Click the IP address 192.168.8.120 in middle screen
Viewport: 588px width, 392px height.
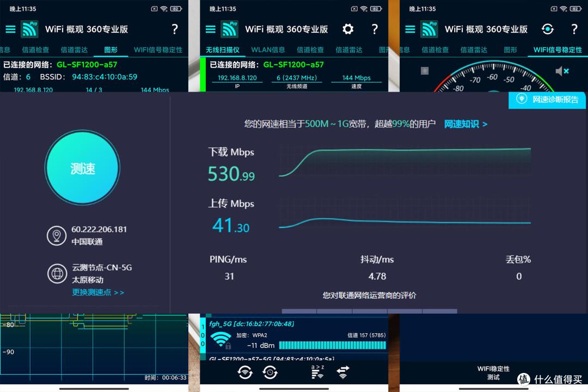(x=237, y=78)
